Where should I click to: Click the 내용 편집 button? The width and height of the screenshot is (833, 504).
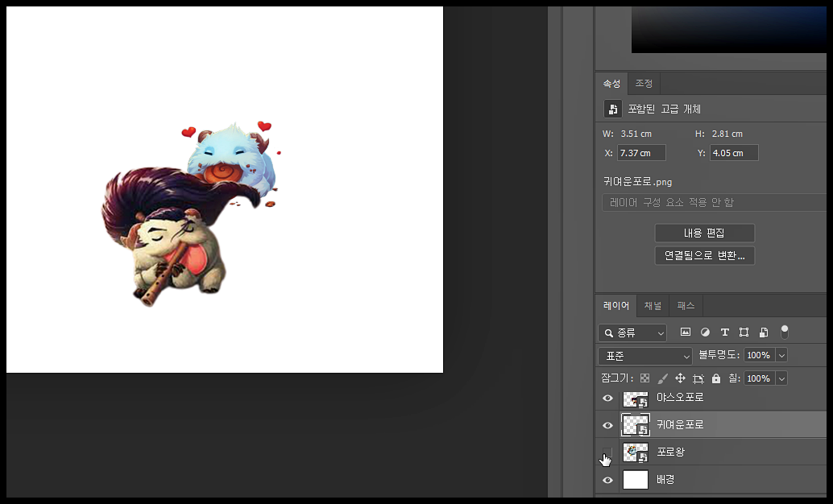(704, 233)
